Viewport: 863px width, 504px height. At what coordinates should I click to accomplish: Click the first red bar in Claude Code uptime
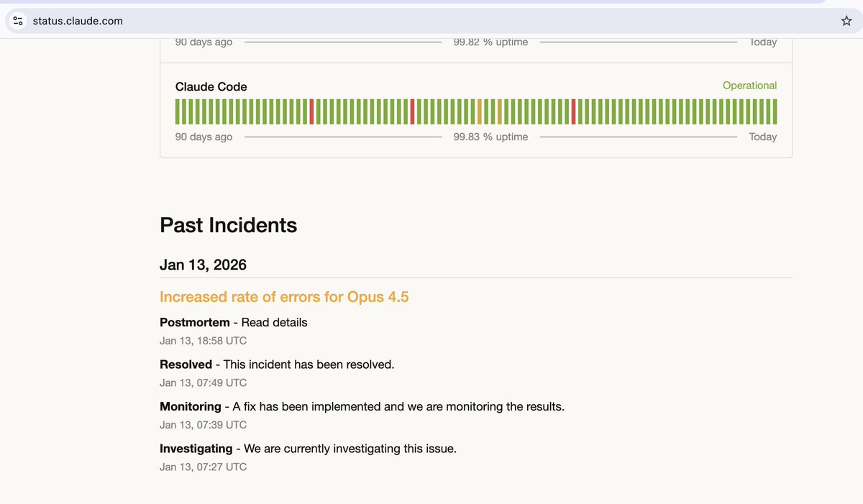pyautogui.click(x=312, y=111)
